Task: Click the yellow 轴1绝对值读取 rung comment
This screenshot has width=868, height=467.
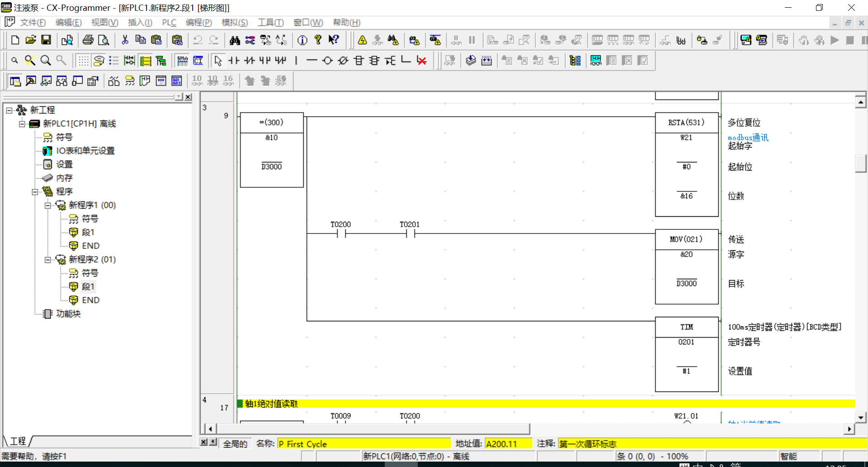Action: (x=546, y=404)
